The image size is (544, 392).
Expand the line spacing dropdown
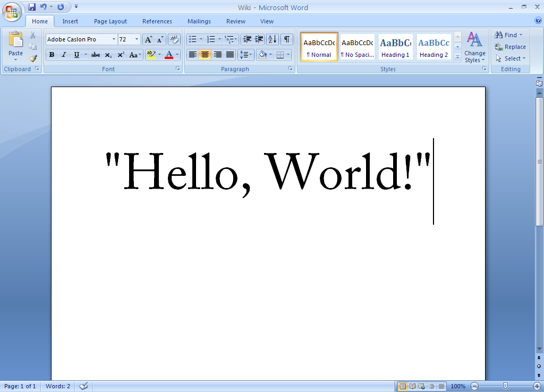pos(251,55)
